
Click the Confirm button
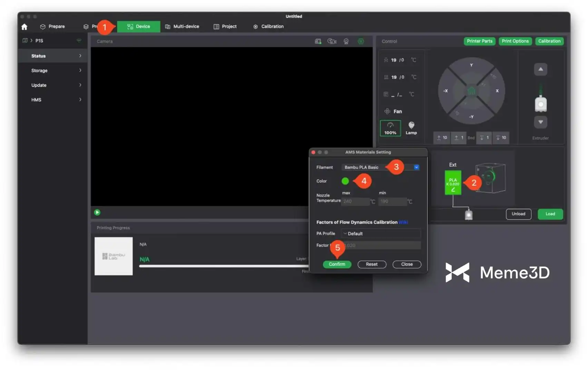pos(337,264)
